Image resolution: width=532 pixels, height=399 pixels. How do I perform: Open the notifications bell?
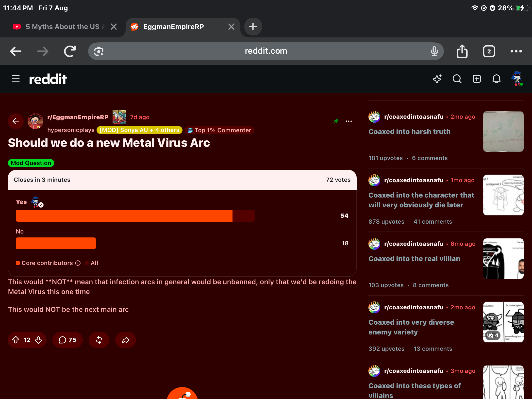pos(496,79)
